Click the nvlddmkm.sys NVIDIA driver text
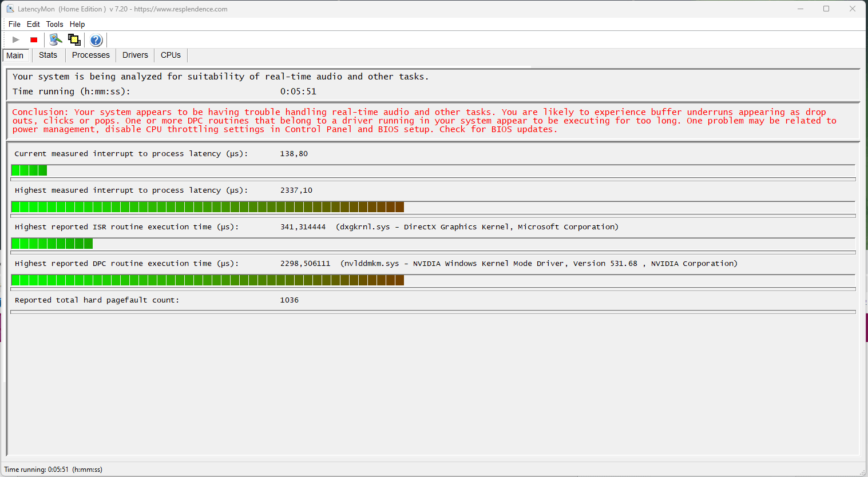Image resolution: width=868 pixels, height=477 pixels. tap(539, 264)
